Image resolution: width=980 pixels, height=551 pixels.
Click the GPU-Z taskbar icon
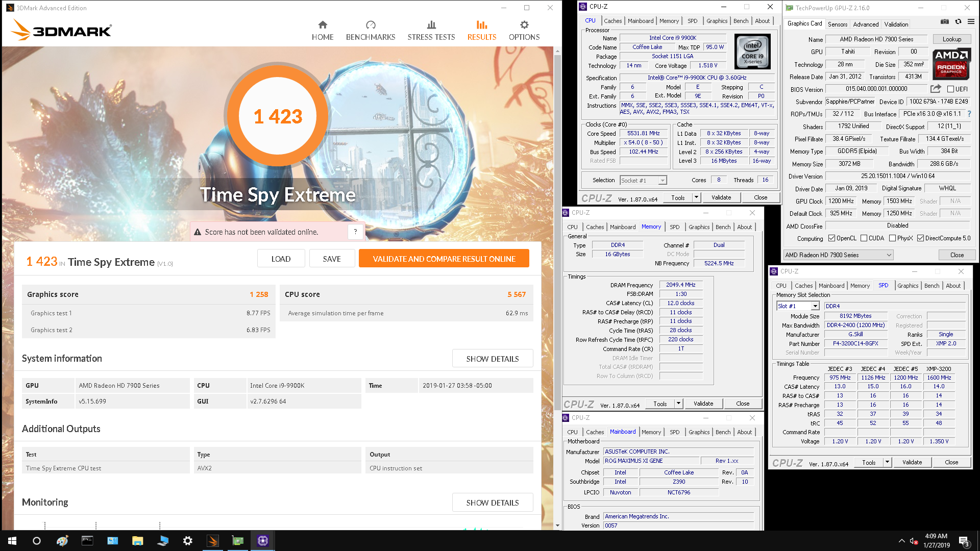[x=238, y=541]
